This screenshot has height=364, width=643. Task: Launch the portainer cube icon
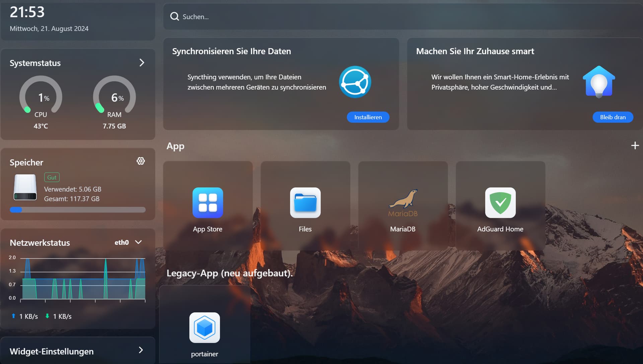click(205, 327)
